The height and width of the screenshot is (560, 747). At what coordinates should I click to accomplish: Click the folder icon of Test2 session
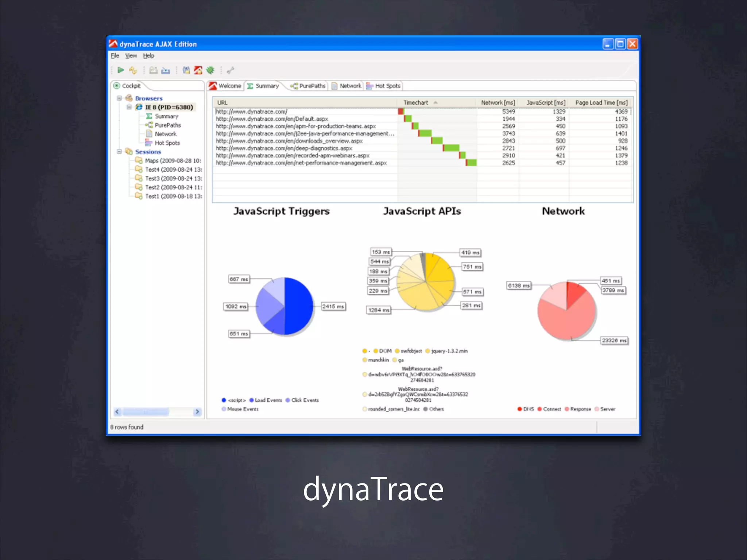click(139, 187)
